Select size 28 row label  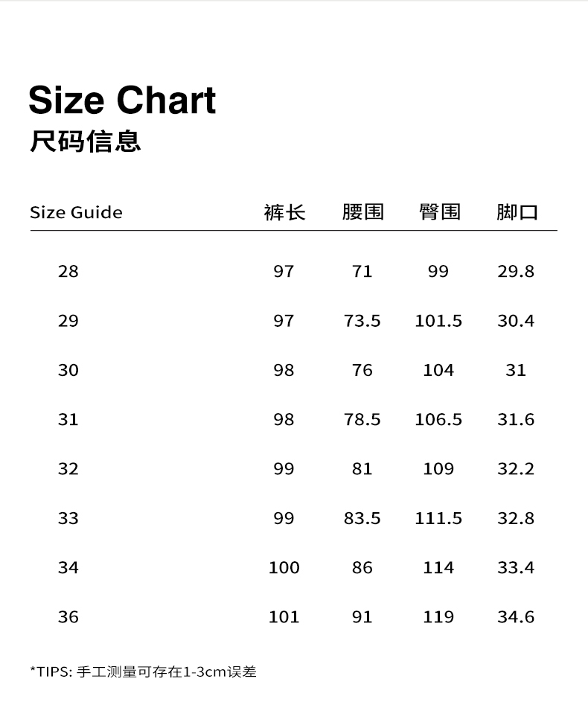click(68, 271)
